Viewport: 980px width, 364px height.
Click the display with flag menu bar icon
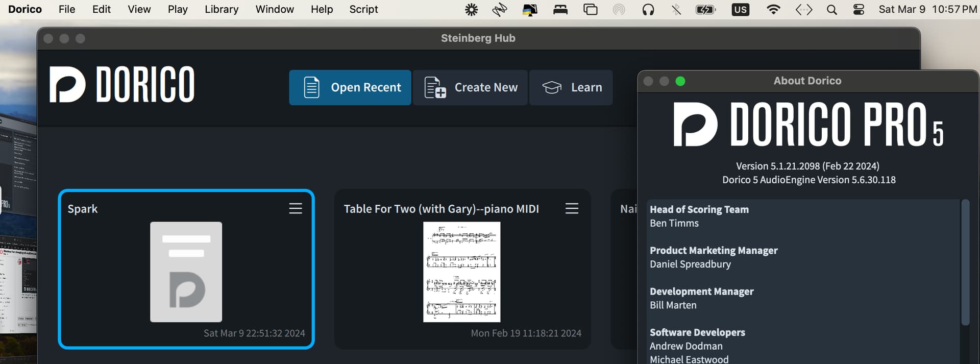coord(530,9)
